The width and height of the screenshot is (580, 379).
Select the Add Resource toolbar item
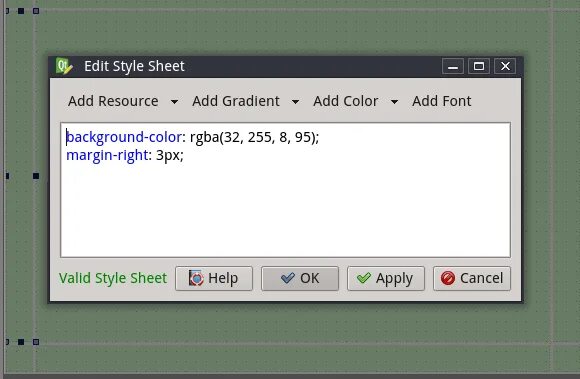(x=113, y=101)
